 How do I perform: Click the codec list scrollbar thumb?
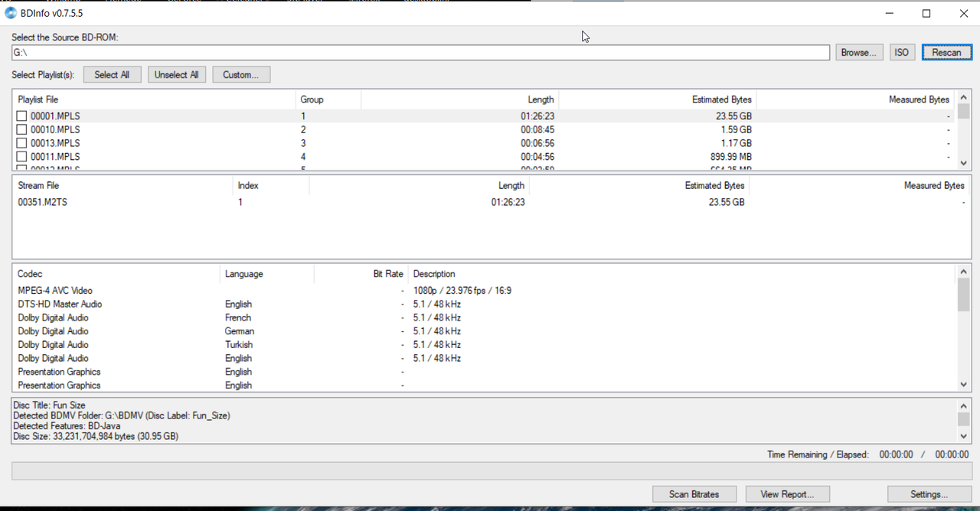click(963, 295)
